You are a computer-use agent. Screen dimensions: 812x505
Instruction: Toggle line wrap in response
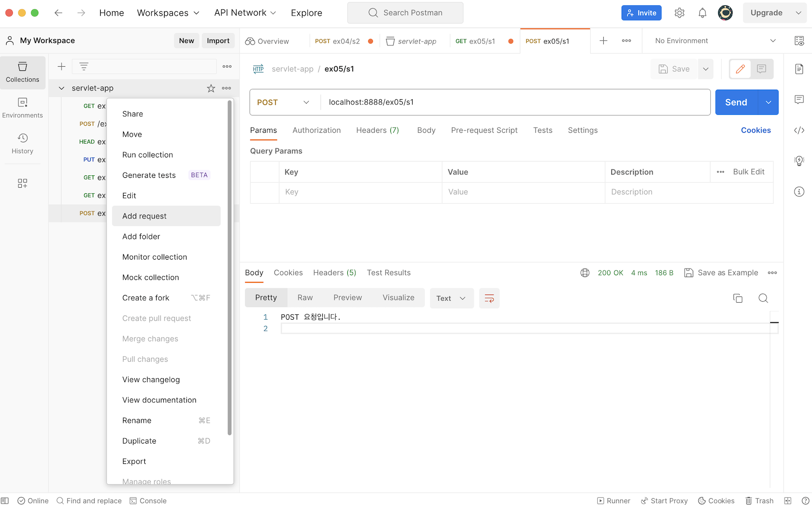tap(489, 298)
